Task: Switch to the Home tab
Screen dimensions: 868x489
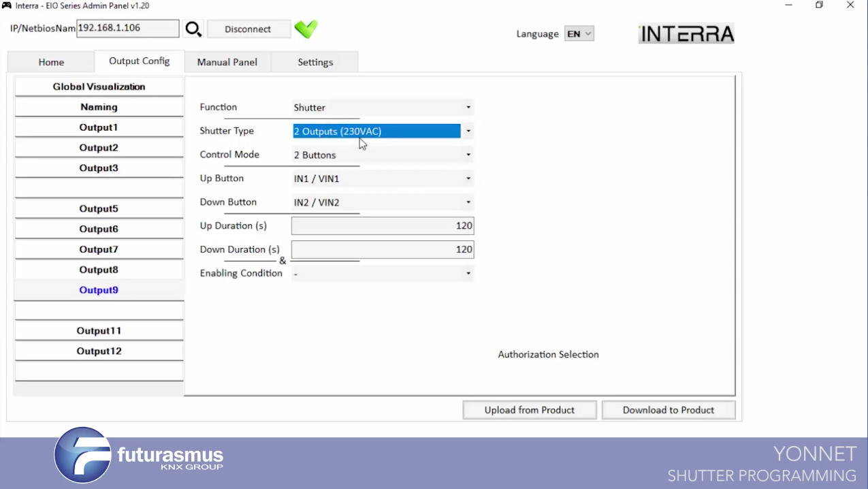Action: tap(51, 62)
